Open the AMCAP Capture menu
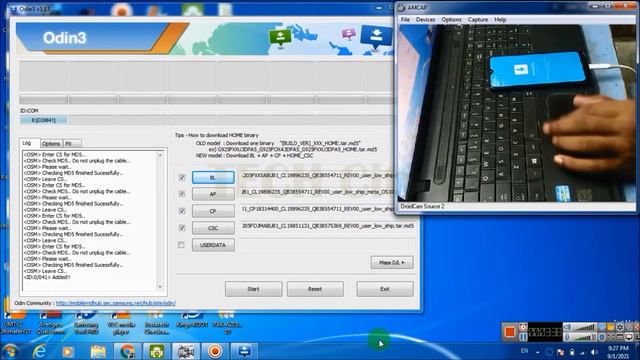This screenshot has height=360, width=640. (x=478, y=20)
